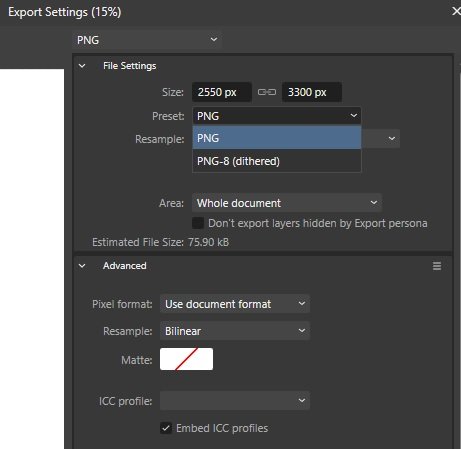Image resolution: width=461 pixels, height=449 pixels.
Task: Click the aspect ratio link icon between sizes
Action: coord(267,92)
